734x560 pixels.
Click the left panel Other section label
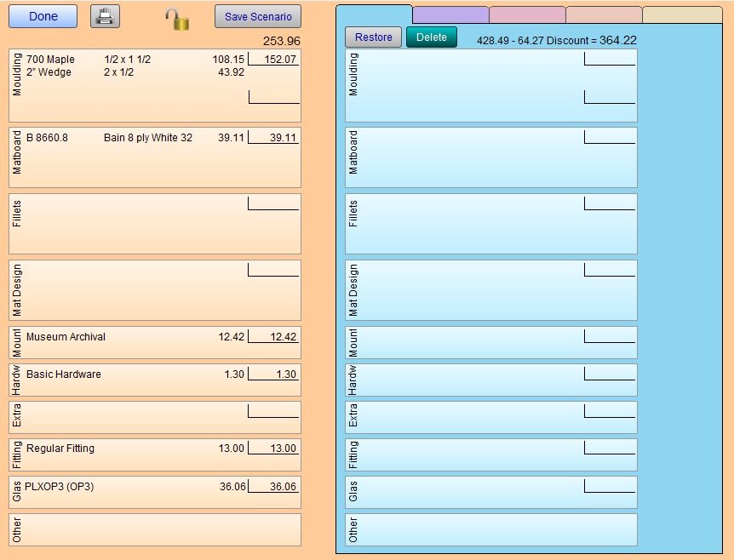[x=17, y=530]
